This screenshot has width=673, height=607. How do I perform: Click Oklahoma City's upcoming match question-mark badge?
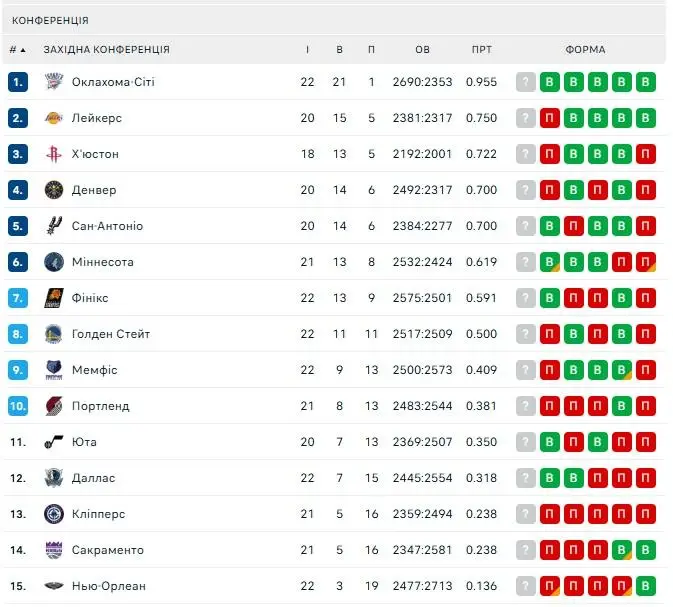point(525,82)
